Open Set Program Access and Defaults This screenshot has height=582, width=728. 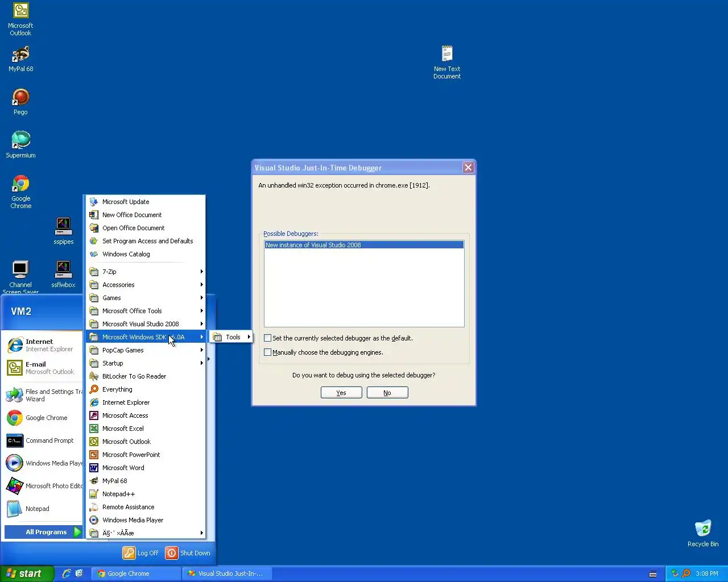[145, 241]
